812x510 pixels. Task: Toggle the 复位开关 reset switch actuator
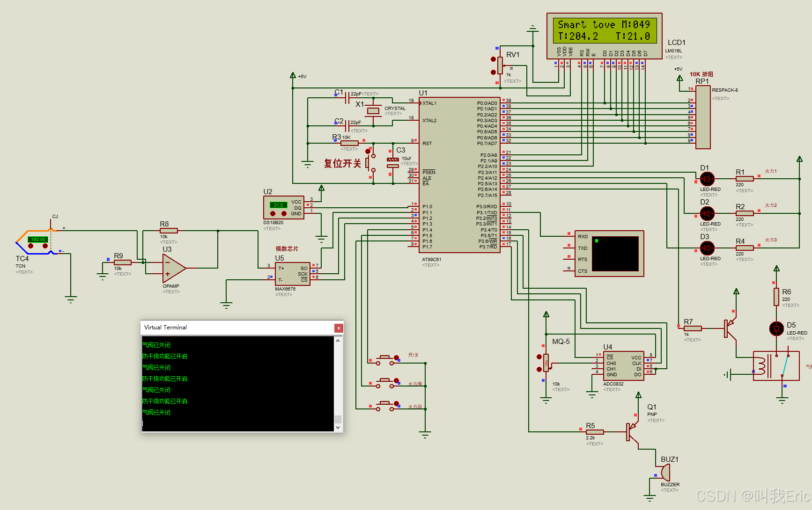click(368, 152)
